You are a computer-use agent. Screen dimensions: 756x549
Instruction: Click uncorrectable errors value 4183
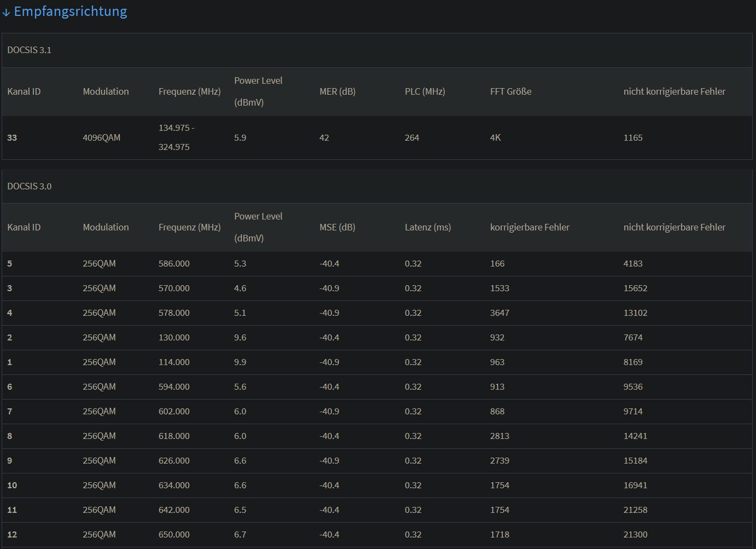[x=633, y=263]
